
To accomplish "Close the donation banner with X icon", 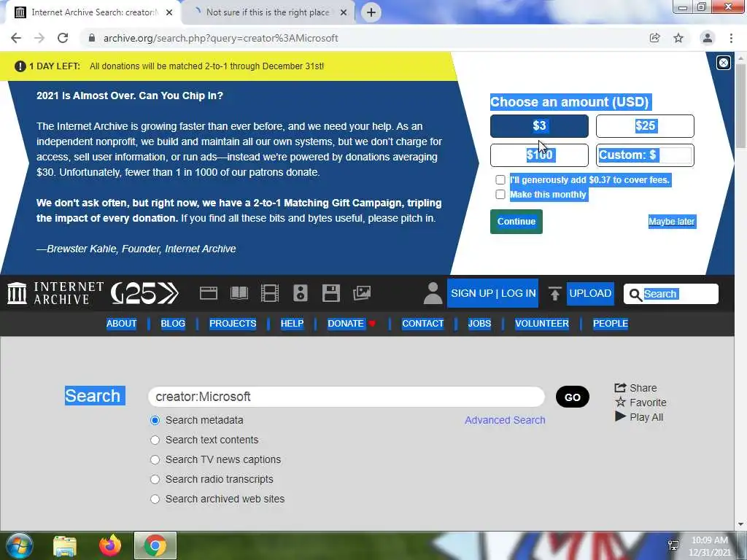I will coord(723,63).
